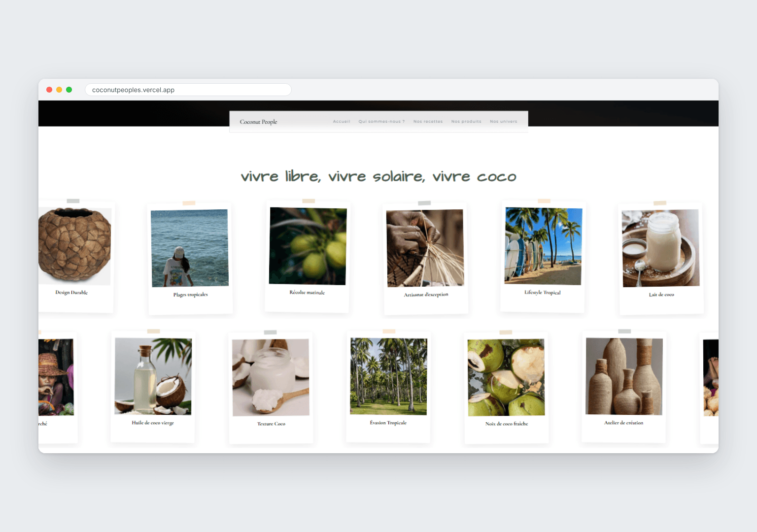Image resolution: width=757 pixels, height=532 pixels.
Task: View the Huile de coco vierge photo
Action: (x=153, y=376)
